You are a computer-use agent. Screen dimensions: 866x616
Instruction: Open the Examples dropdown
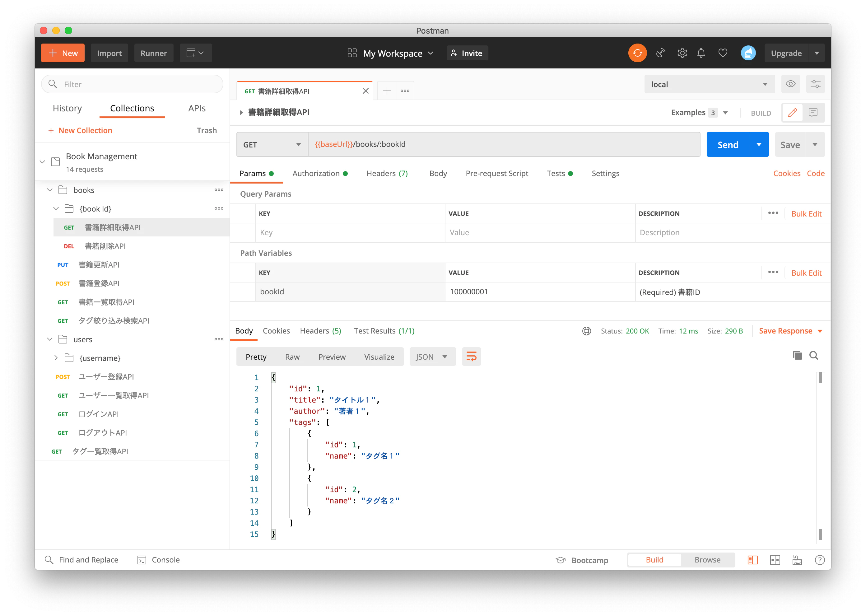pos(699,113)
